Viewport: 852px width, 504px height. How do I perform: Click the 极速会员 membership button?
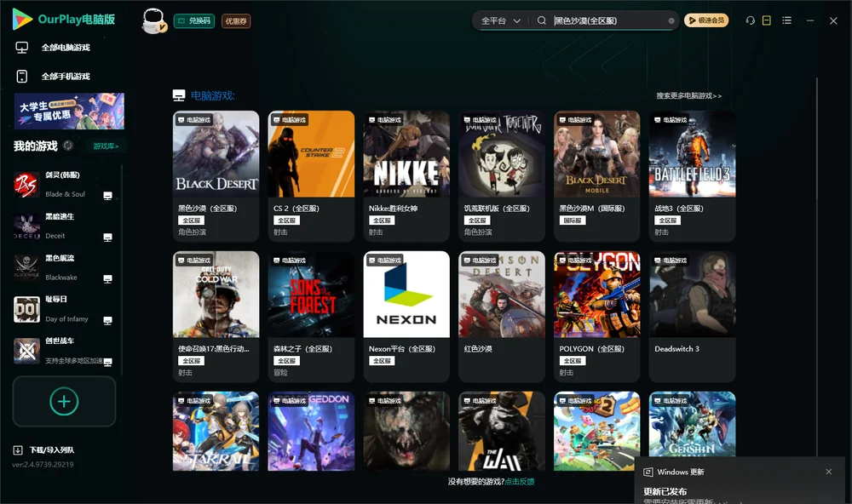coord(705,20)
